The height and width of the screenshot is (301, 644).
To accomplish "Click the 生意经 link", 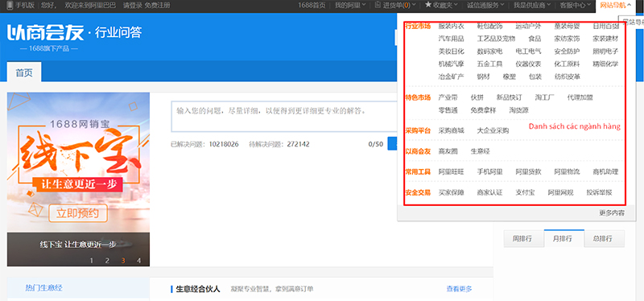I will pyautogui.click(x=480, y=151).
